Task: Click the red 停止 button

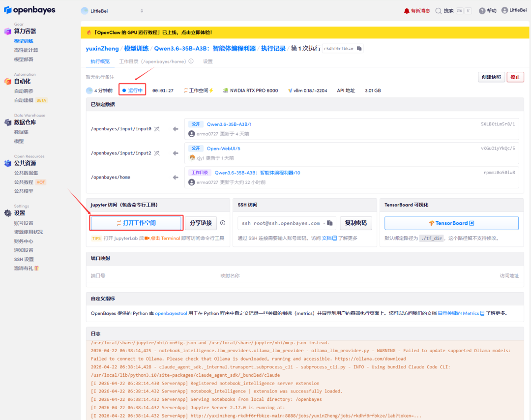Action: (x=515, y=77)
